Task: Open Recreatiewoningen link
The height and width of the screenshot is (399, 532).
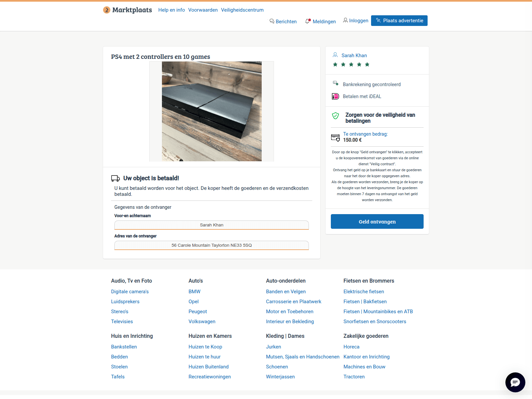Action: (209, 377)
